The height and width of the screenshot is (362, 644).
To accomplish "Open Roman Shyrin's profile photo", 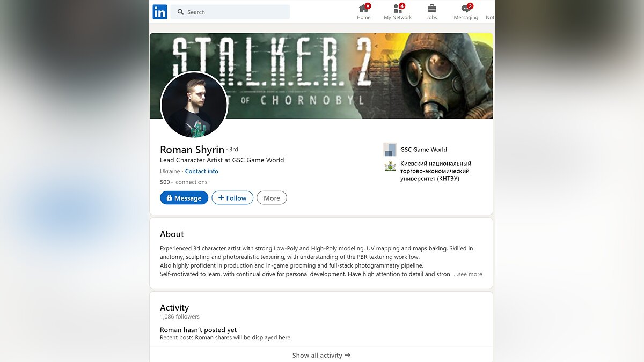I will pos(194,105).
